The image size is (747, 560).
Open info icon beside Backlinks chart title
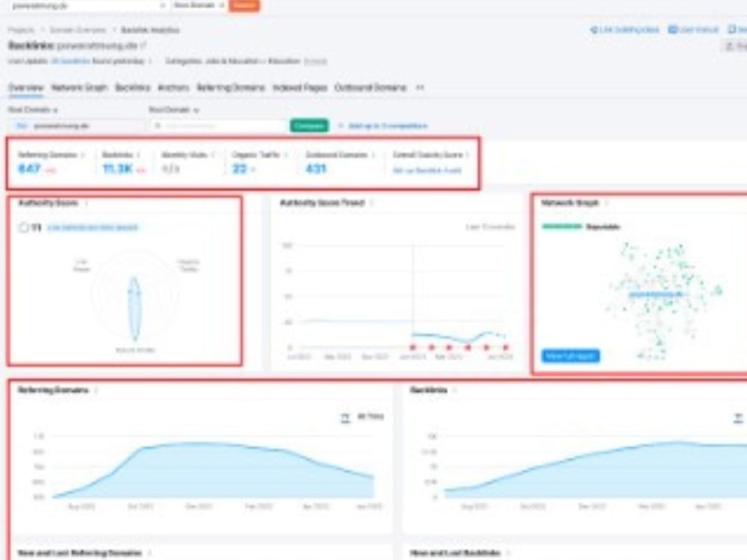point(455,391)
